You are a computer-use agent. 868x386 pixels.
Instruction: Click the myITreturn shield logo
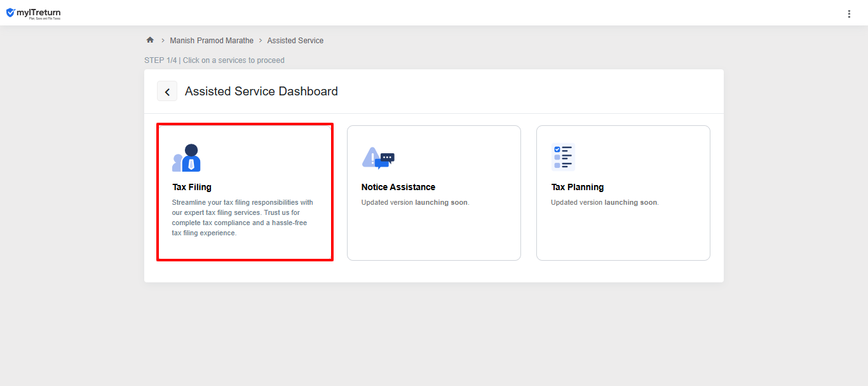[x=10, y=13]
